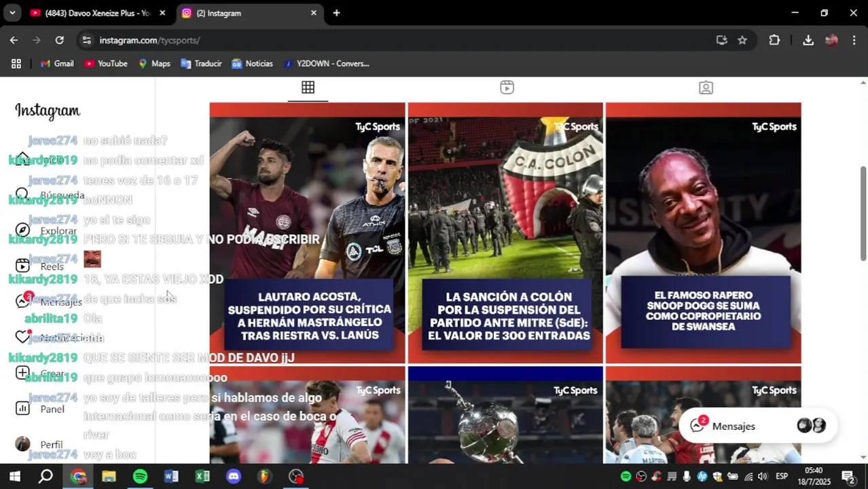Open Perfil avatar in the sidebar

coord(22,444)
